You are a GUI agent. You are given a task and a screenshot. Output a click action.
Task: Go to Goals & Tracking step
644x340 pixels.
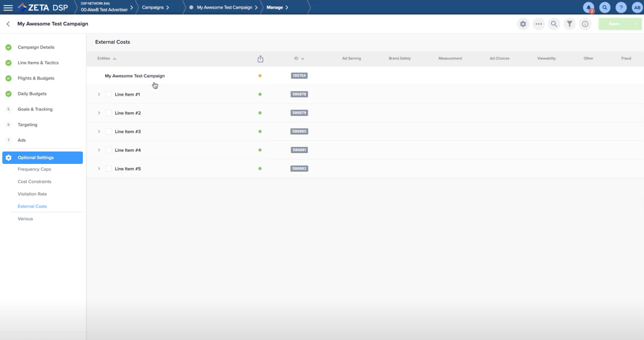pos(35,109)
